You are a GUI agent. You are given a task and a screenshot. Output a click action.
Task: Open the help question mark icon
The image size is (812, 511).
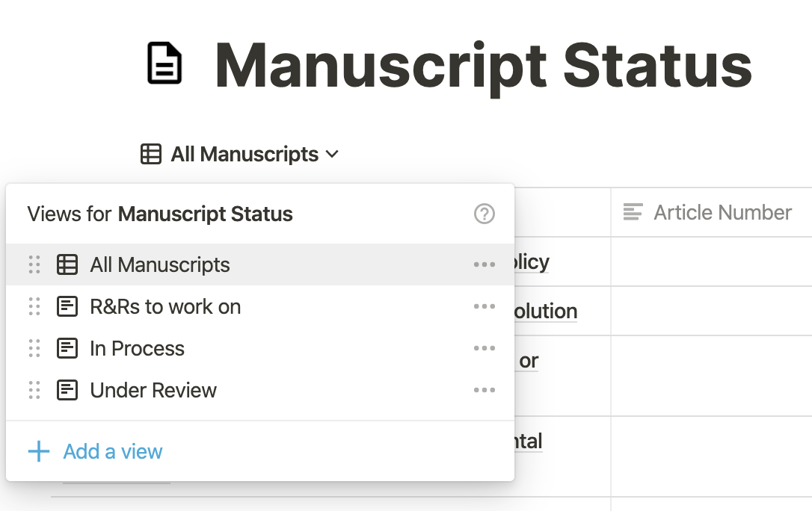pos(485,214)
